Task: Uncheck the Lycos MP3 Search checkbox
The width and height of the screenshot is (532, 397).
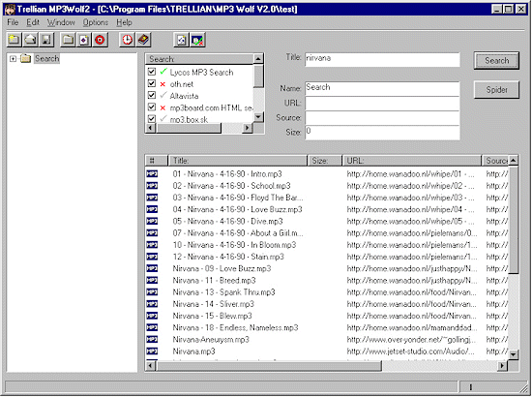Action: pos(152,72)
